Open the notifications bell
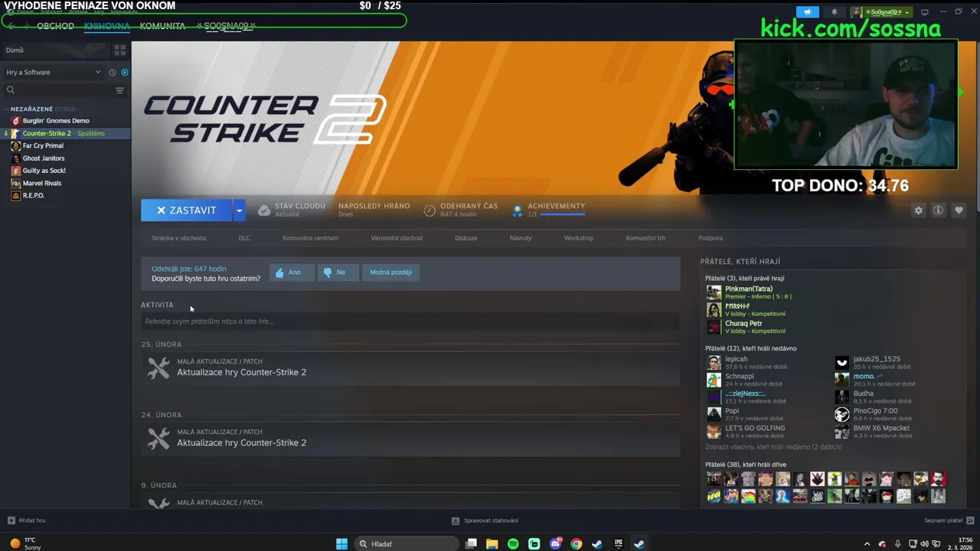Image resolution: width=980 pixels, height=551 pixels. [x=834, y=12]
